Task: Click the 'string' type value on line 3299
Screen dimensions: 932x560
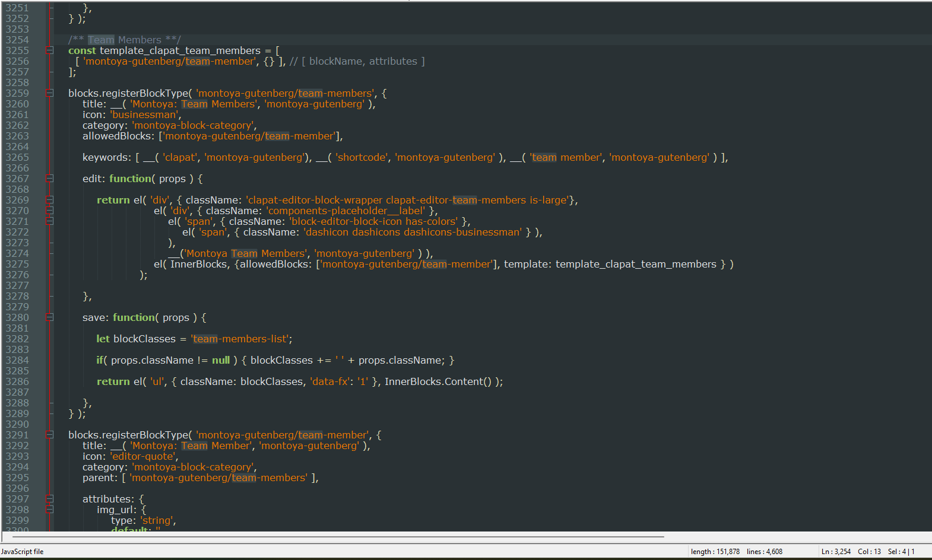Action: pyautogui.click(x=157, y=520)
